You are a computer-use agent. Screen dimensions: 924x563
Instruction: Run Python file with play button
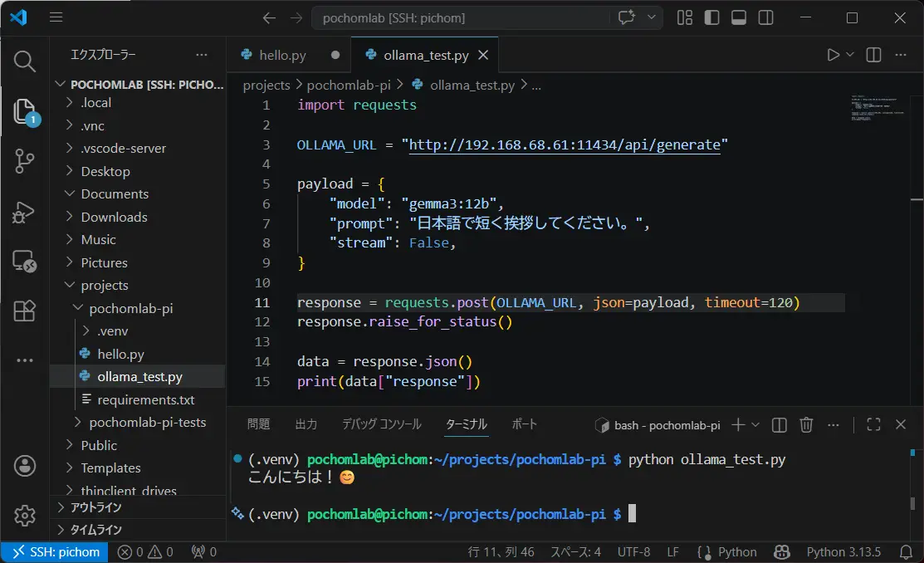coord(833,55)
